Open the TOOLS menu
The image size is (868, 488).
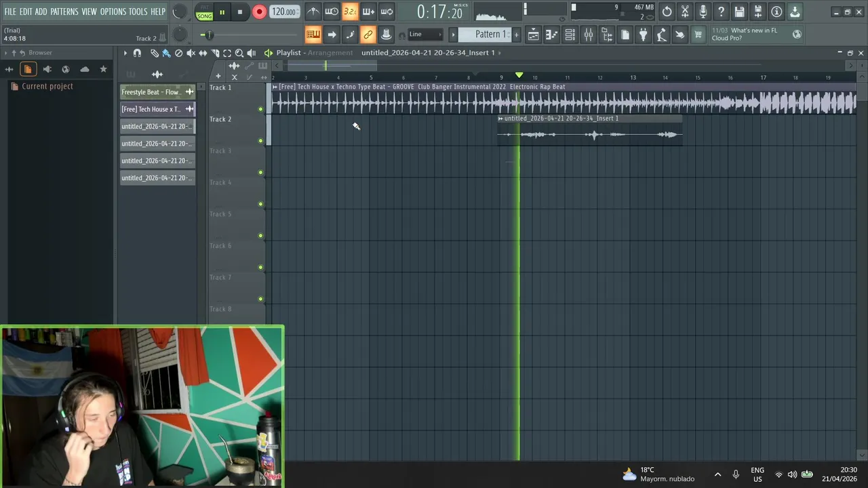click(x=138, y=12)
